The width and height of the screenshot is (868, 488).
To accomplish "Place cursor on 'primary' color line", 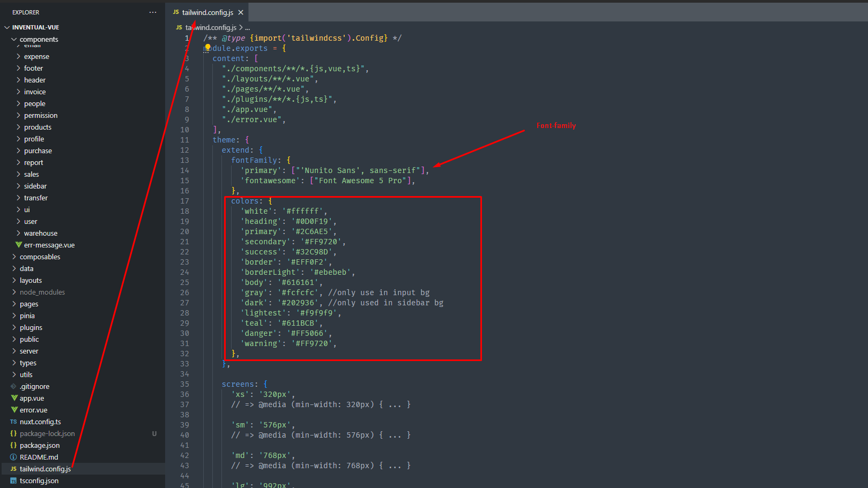I will [x=288, y=231].
